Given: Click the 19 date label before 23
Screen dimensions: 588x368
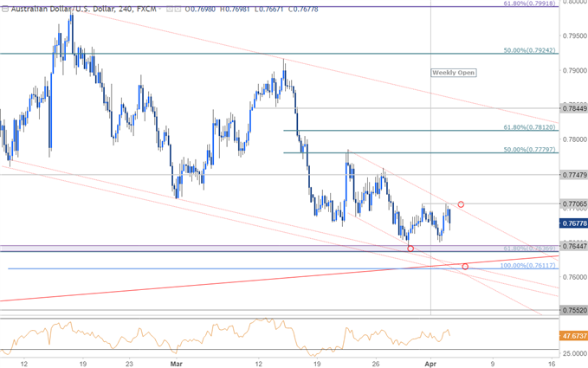Looking at the screenshot, I should click(83, 364).
